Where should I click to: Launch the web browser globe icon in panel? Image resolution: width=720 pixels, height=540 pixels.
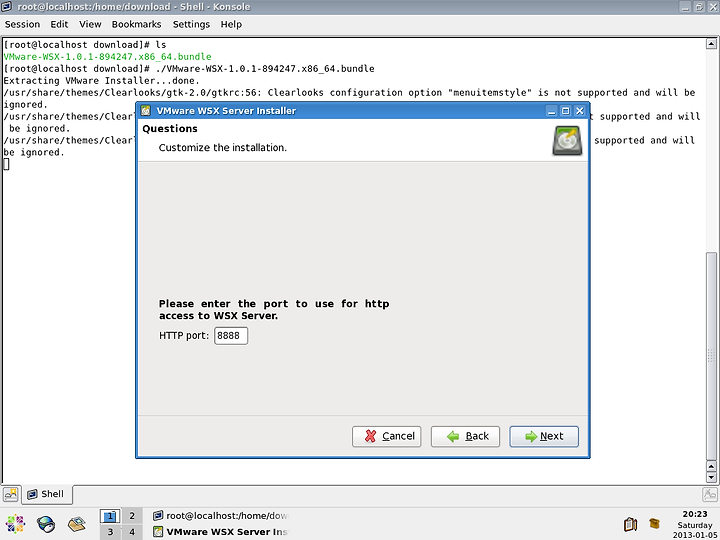(46, 524)
